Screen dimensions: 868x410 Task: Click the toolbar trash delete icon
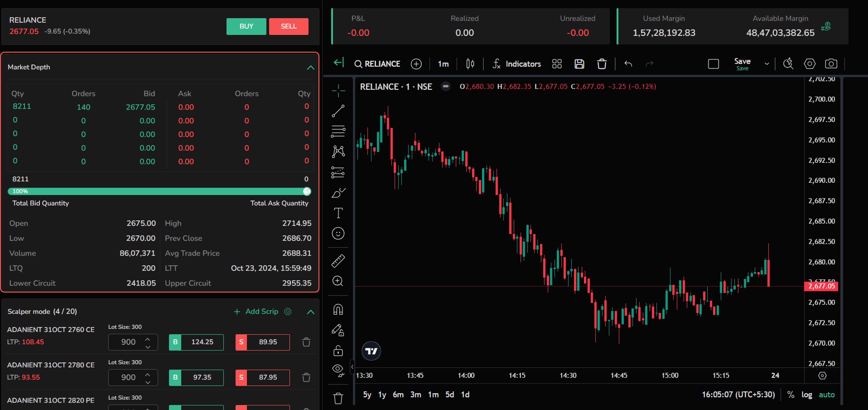(x=602, y=64)
